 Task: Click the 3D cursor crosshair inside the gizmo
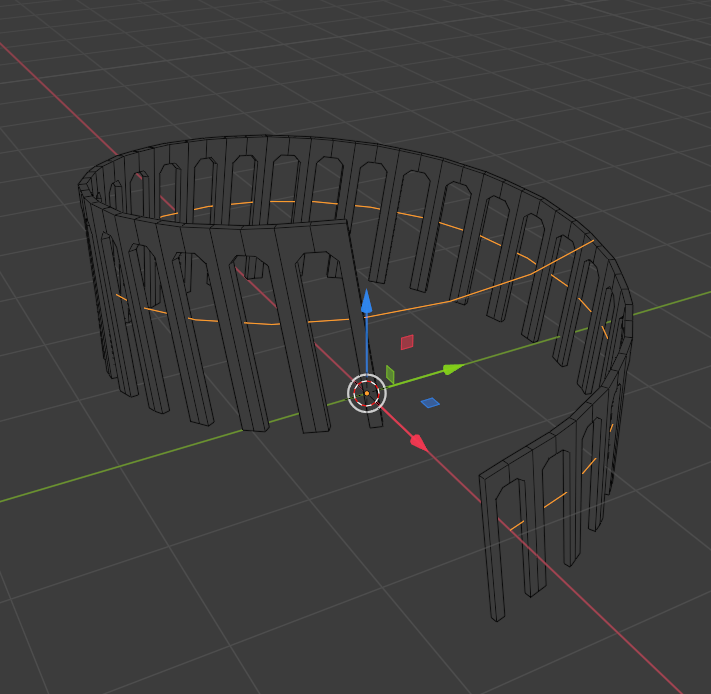(x=367, y=393)
